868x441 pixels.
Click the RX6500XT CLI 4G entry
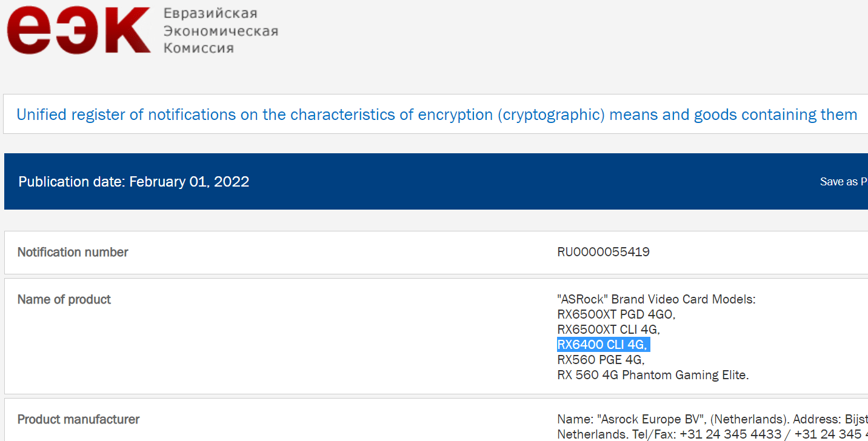pyautogui.click(x=608, y=330)
